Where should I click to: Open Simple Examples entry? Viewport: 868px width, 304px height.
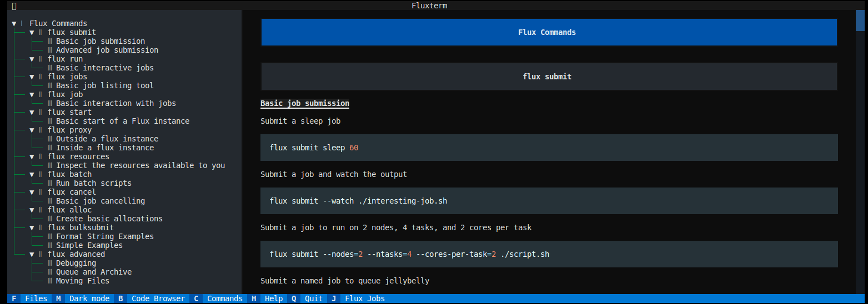[x=89, y=245]
